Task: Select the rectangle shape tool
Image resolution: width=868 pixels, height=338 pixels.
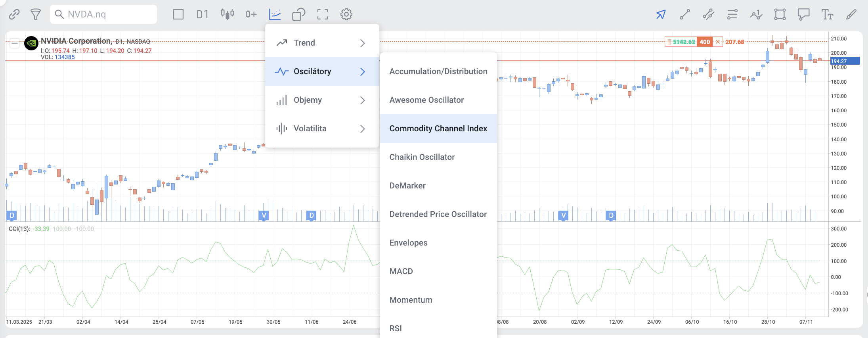Action: [x=780, y=15]
